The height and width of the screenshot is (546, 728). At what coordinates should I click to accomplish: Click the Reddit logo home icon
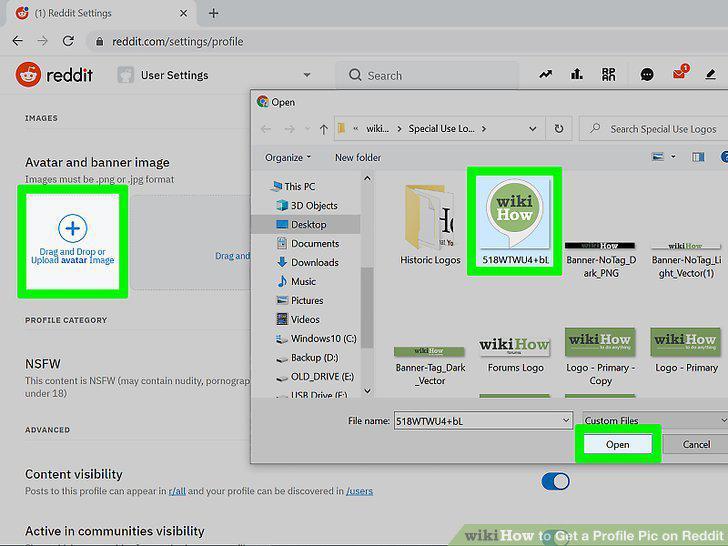click(x=28, y=75)
